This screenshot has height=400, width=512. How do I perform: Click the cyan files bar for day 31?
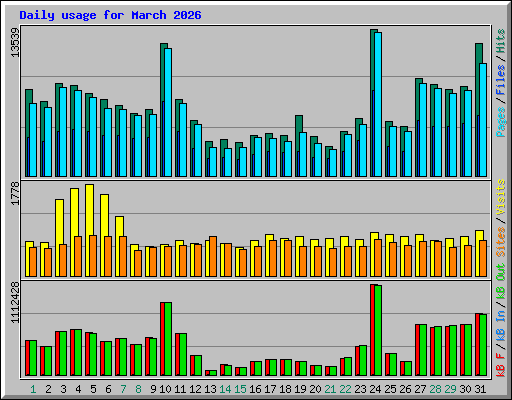tap(483, 120)
